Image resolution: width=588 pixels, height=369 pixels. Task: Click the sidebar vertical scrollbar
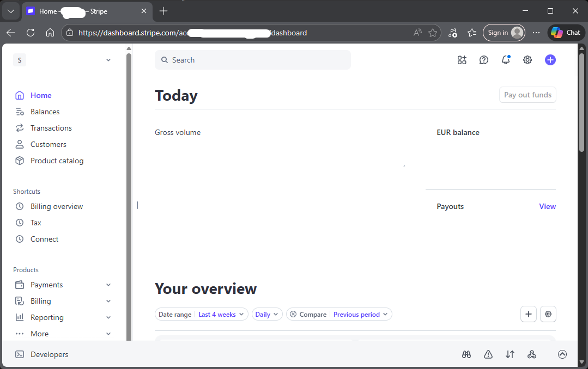(x=129, y=196)
